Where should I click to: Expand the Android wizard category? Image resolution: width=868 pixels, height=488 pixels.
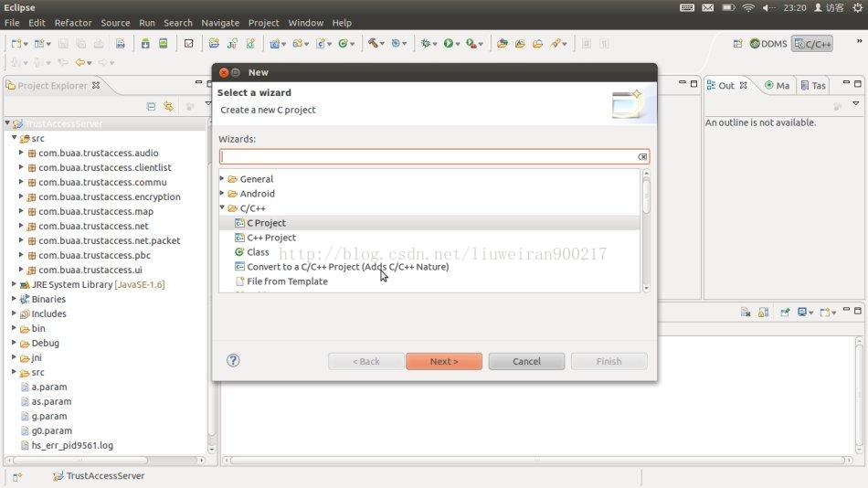[x=222, y=193]
